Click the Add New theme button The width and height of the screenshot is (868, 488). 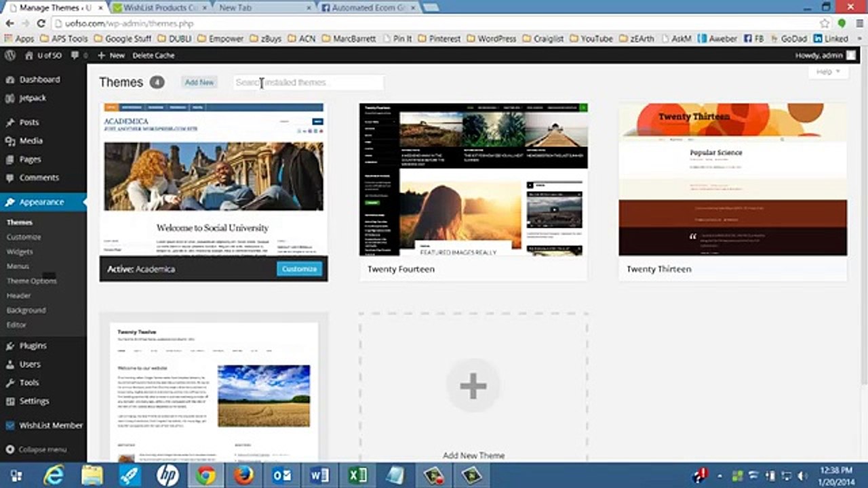(199, 82)
